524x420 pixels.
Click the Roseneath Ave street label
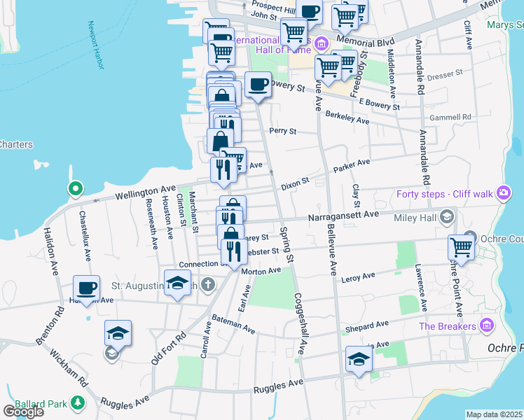(152, 224)
